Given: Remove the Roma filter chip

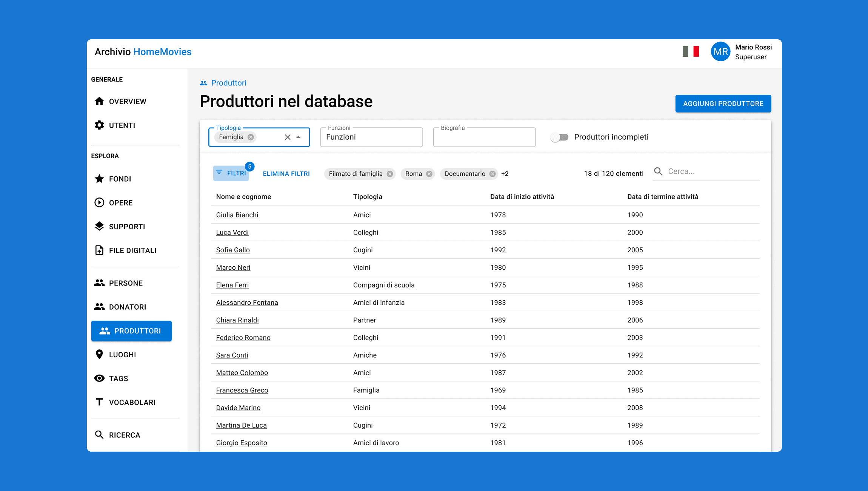Looking at the screenshot, I should pos(429,174).
